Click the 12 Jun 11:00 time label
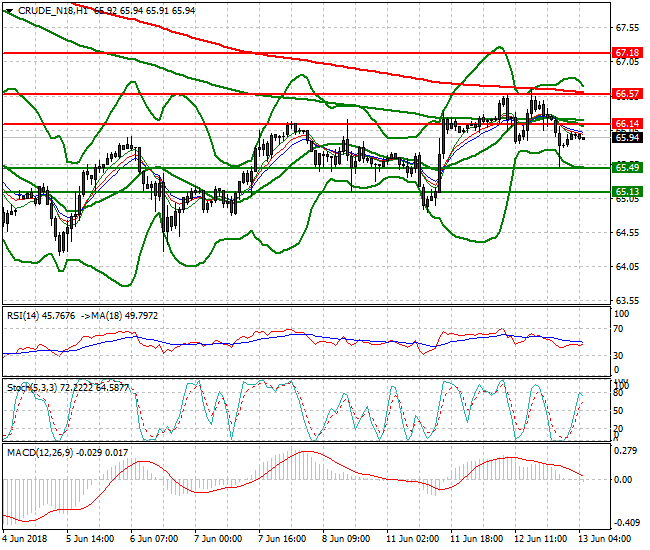 (x=541, y=539)
